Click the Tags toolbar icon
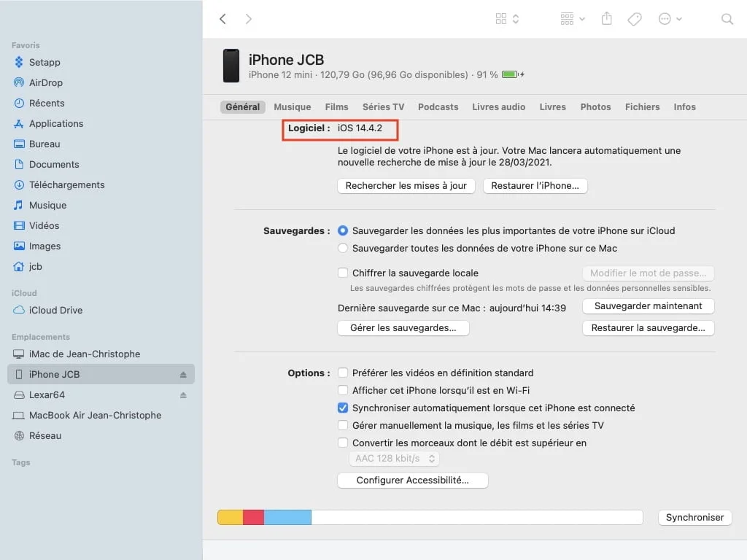747x560 pixels. 635,19
